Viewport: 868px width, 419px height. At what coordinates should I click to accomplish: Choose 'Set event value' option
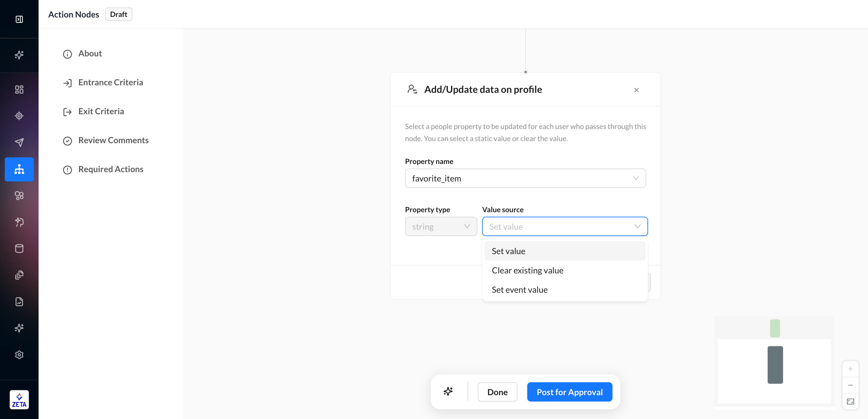click(519, 290)
